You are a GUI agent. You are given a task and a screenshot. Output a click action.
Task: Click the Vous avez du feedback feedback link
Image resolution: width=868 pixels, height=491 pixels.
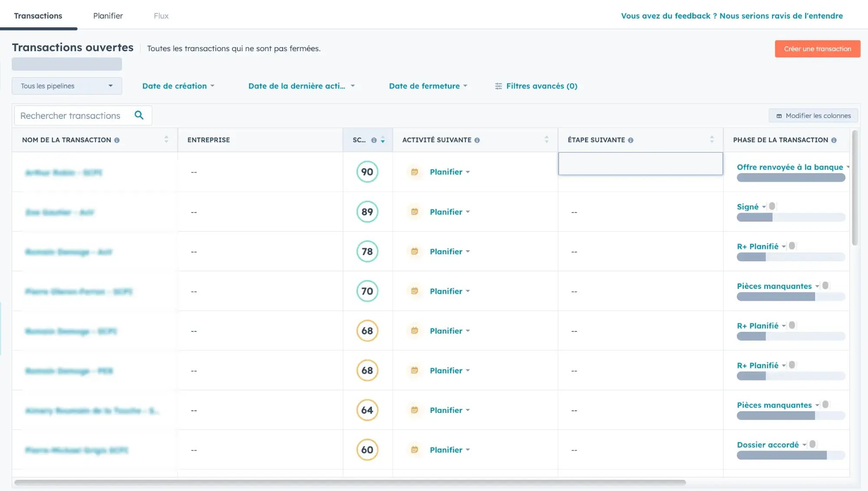(x=732, y=16)
